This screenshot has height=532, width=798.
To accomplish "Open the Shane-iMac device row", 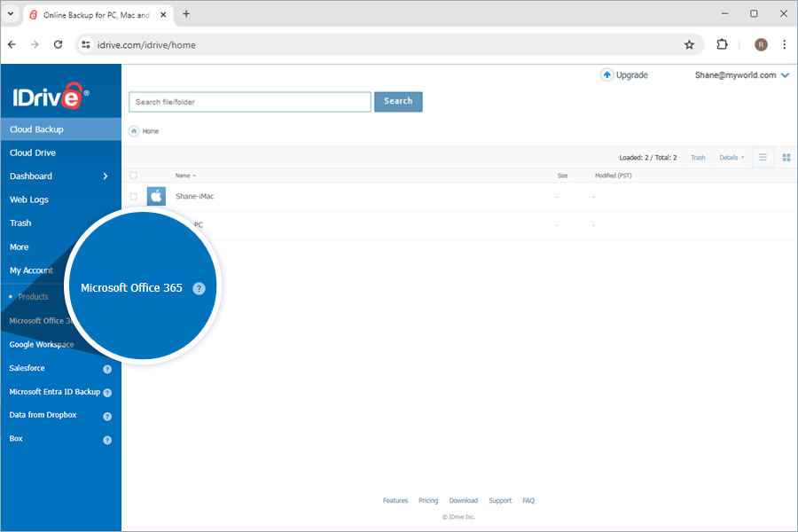I will (x=459, y=197).
